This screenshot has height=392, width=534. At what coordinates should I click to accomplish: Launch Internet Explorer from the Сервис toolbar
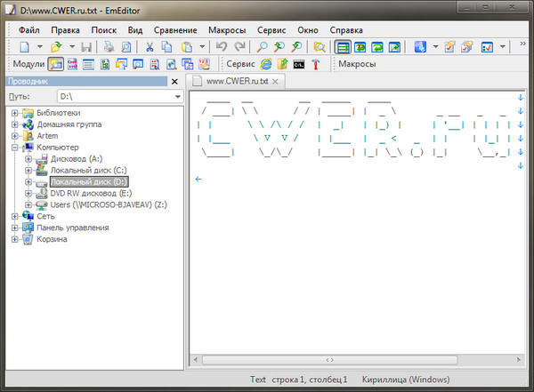(x=266, y=64)
